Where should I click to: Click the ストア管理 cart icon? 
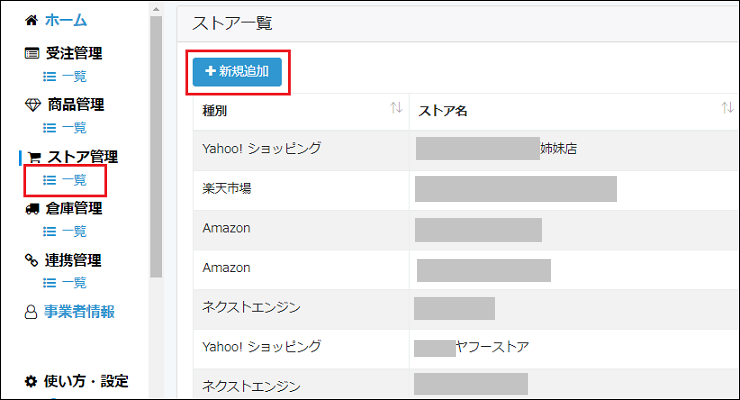(34, 158)
